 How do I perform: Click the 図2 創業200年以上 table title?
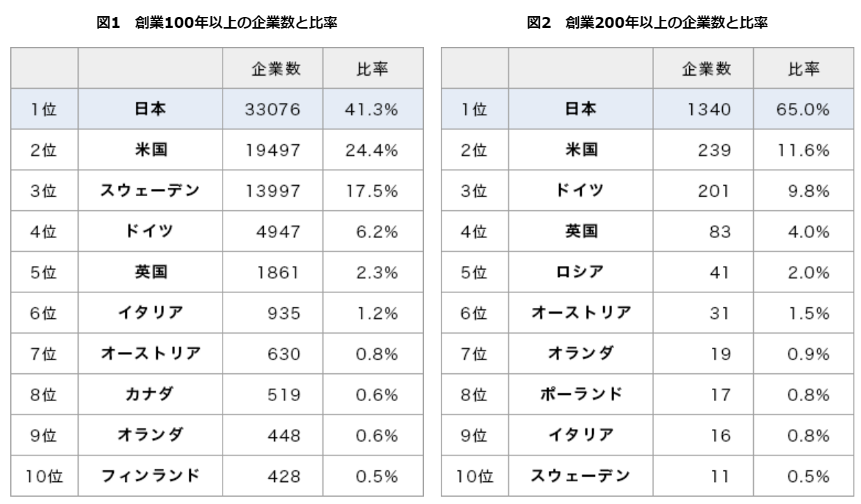[649, 24]
